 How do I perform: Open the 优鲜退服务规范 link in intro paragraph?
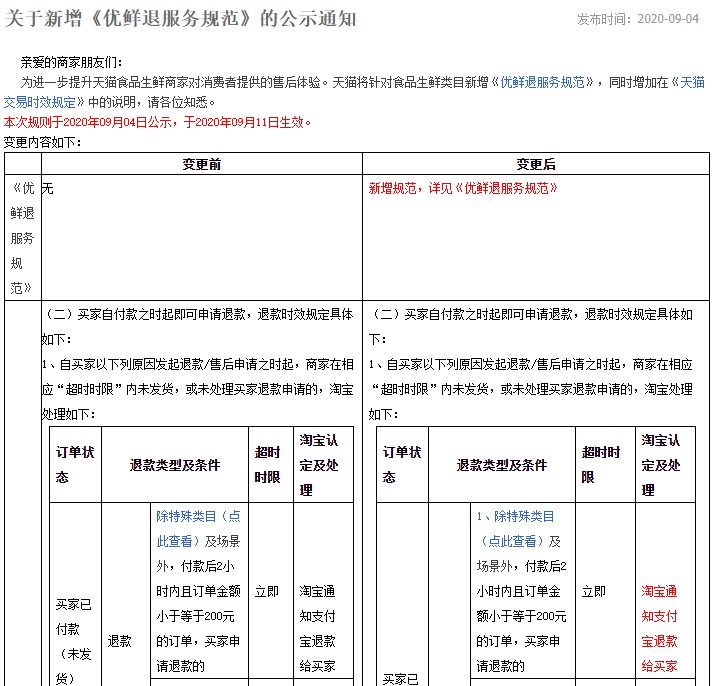coord(542,82)
